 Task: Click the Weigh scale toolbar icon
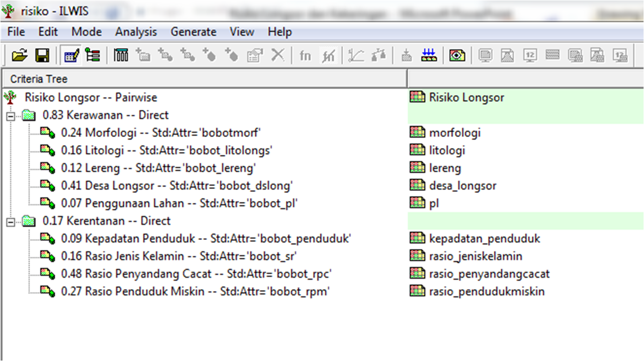click(379, 56)
